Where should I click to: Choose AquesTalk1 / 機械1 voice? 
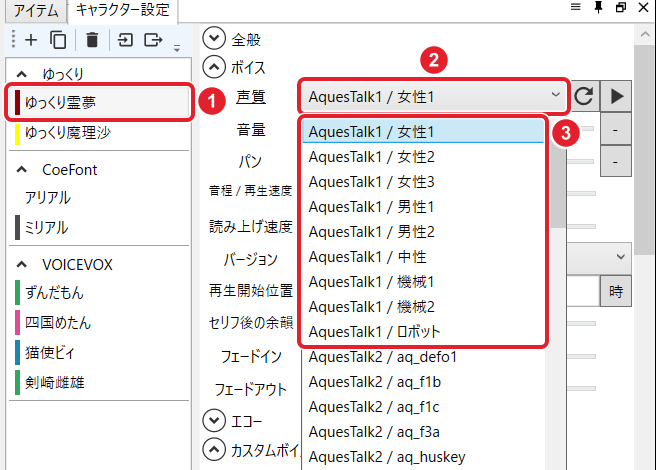(423, 282)
